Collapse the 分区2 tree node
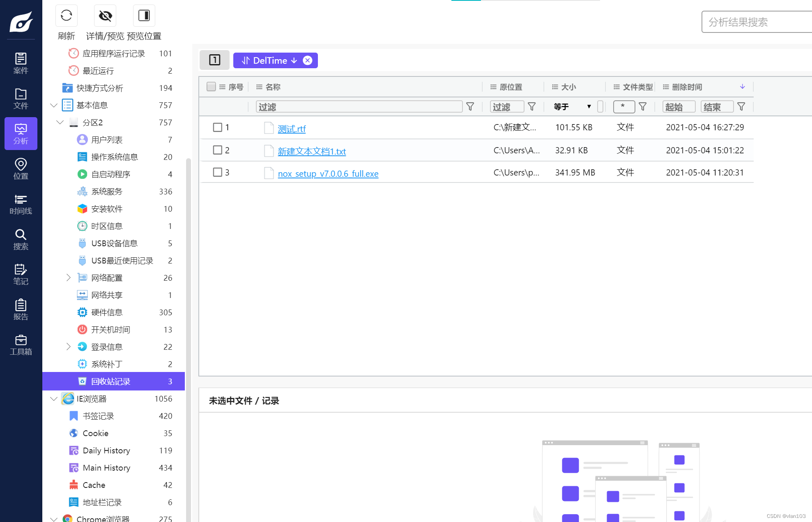The image size is (812, 522). click(59, 122)
